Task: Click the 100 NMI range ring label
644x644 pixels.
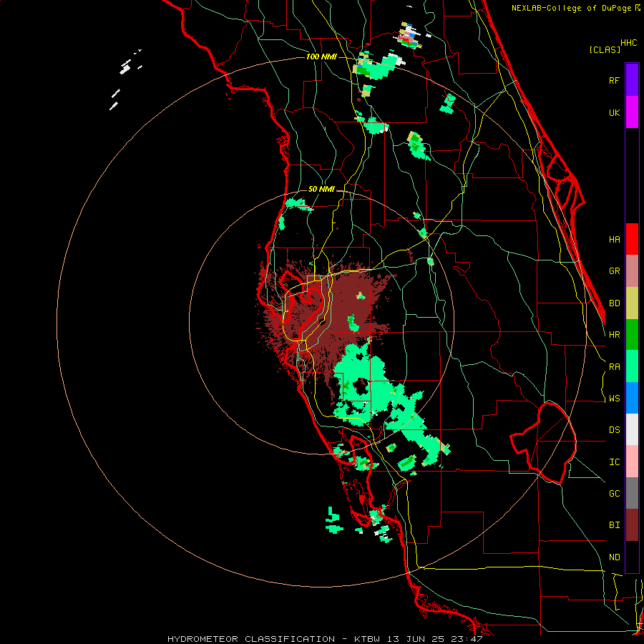Action: [x=321, y=57]
